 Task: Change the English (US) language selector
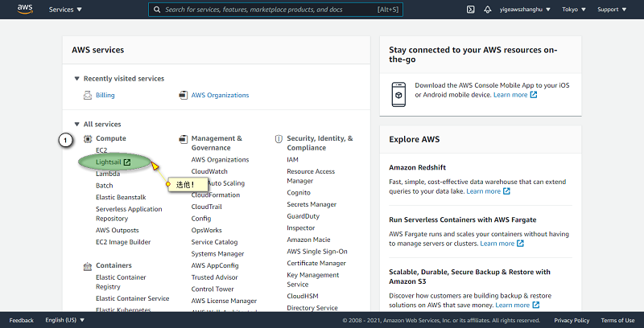tap(65, 320)
